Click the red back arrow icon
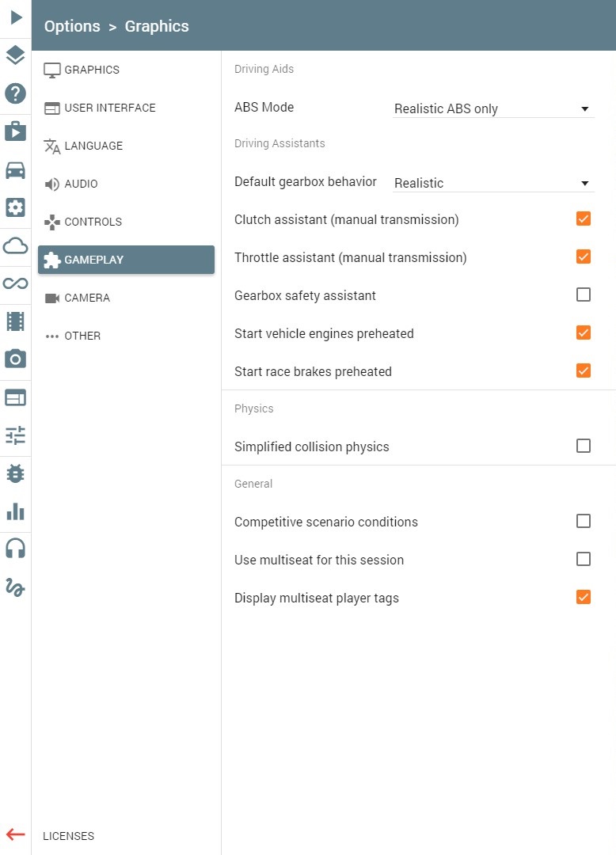Image resolution: width=616 pixels, height=855 pixels. pyautogui.click(x=16, y=834)
